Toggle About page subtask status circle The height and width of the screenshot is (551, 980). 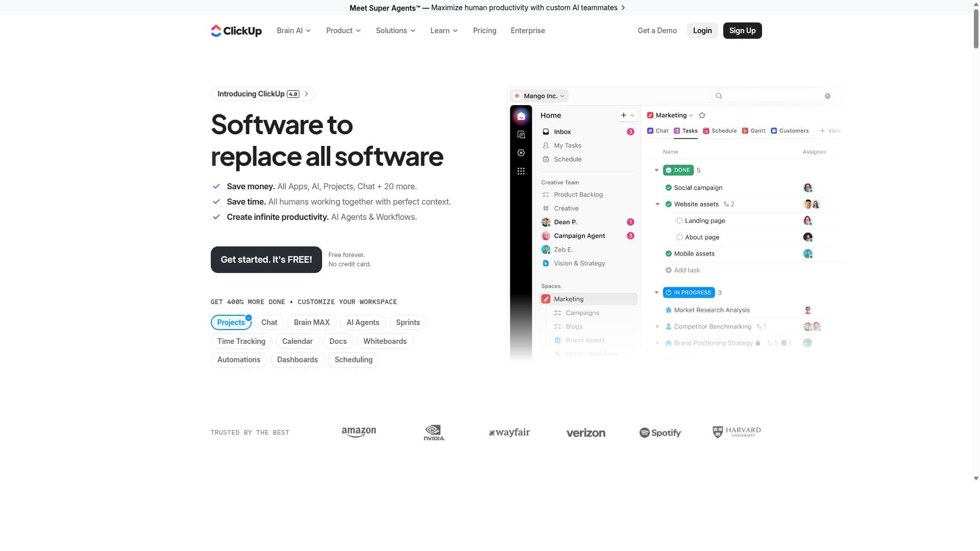(x=679, y=237)
